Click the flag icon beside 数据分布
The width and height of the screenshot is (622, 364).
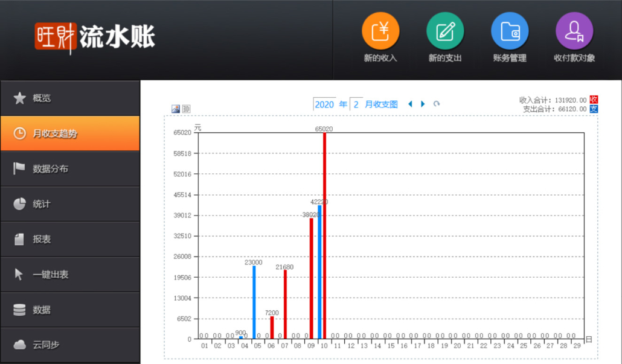pos(19,168)
